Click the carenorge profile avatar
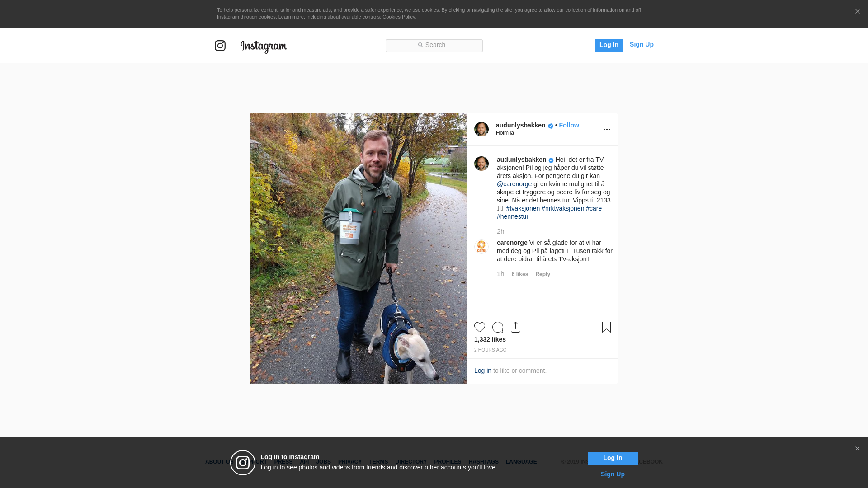This screenshot has height=488, width=868. 481,247
